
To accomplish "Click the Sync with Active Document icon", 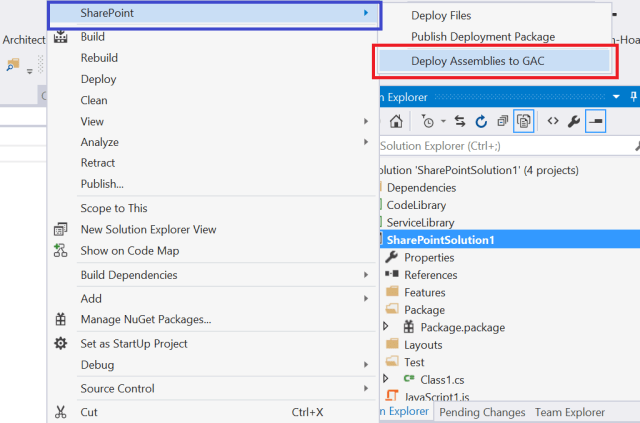I will click(460, 122).
